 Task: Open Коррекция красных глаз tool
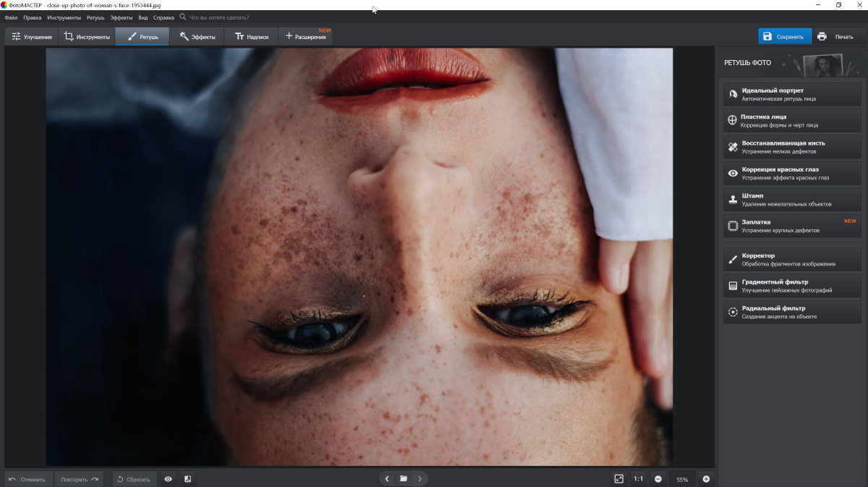[x=791, y=173]
